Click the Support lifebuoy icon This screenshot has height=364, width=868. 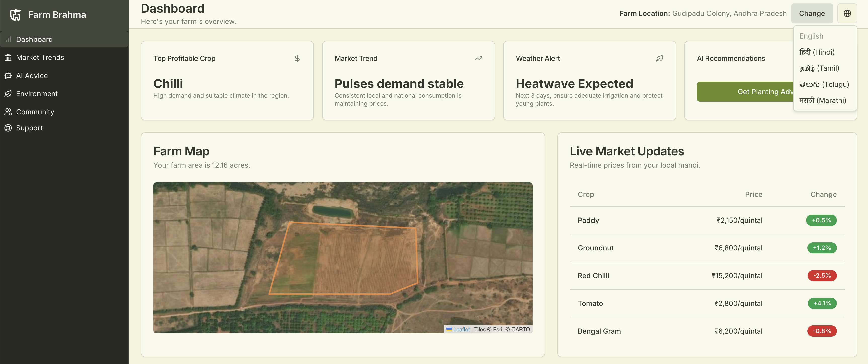click(x=8, y=128)
